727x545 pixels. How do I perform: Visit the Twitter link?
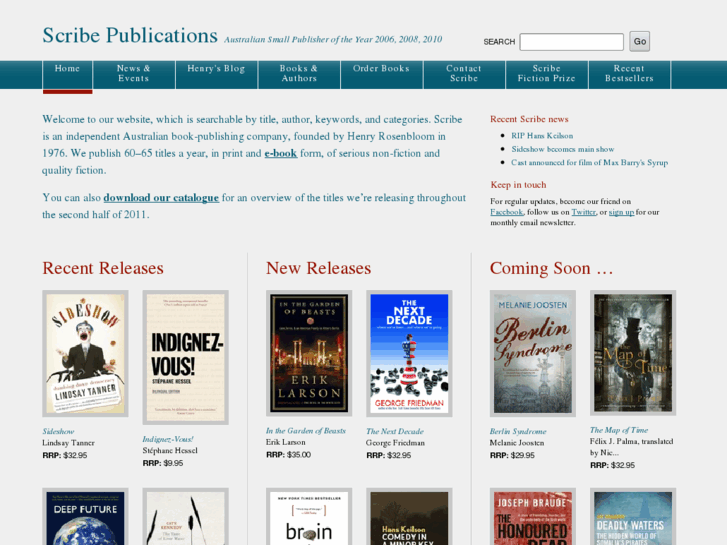point(583,212)
